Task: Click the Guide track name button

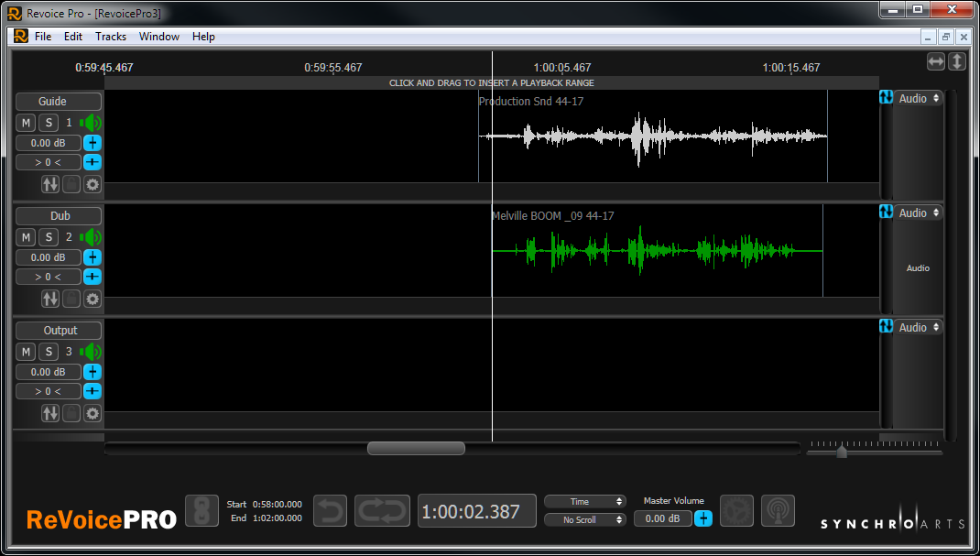Action: 59,102
